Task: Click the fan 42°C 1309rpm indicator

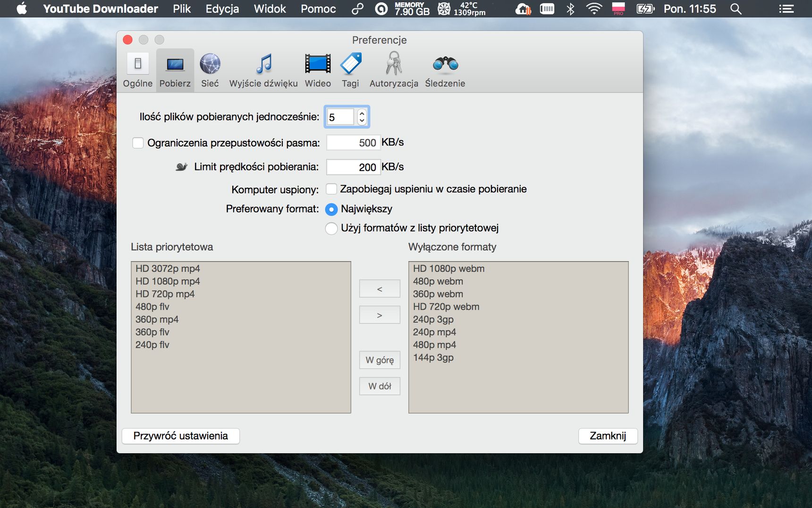Action: [461, 9]
